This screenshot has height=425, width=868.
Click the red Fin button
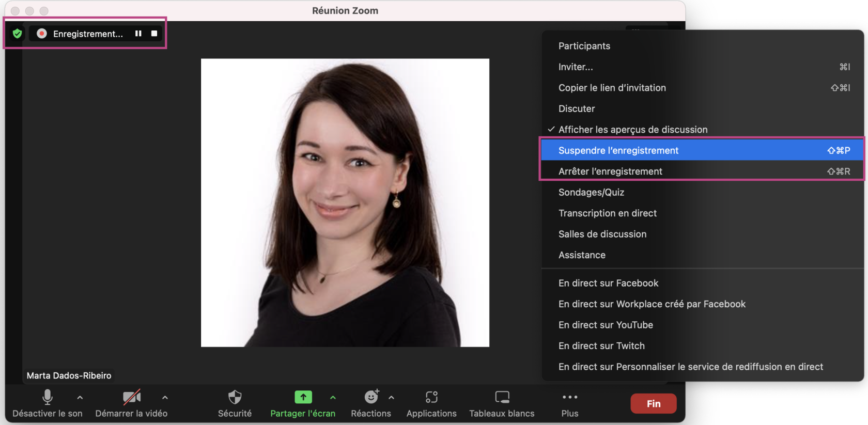(653, 403)
